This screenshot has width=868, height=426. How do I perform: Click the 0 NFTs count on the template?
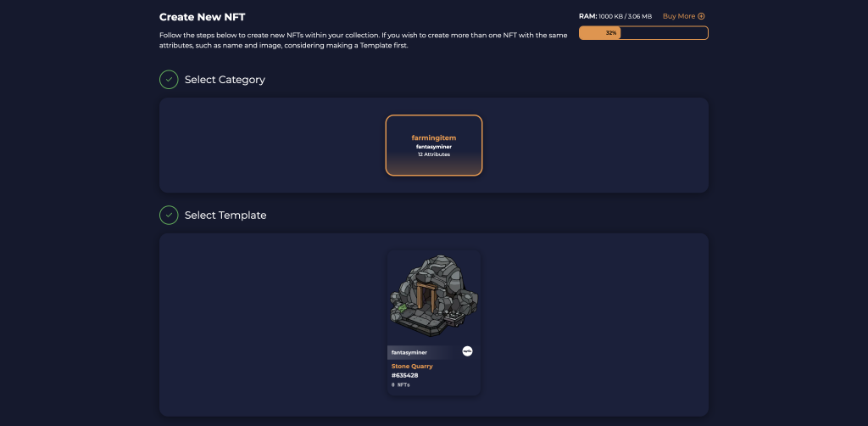(x=401, y=384)
